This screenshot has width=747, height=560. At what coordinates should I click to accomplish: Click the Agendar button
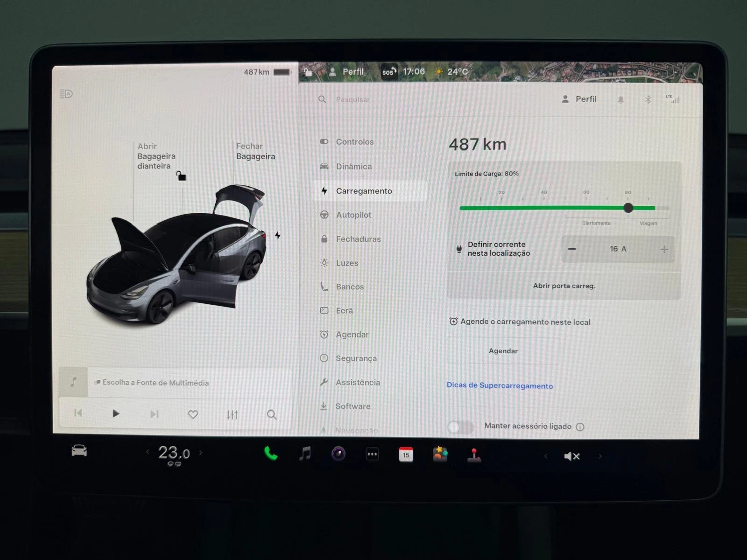pos(503,351)
